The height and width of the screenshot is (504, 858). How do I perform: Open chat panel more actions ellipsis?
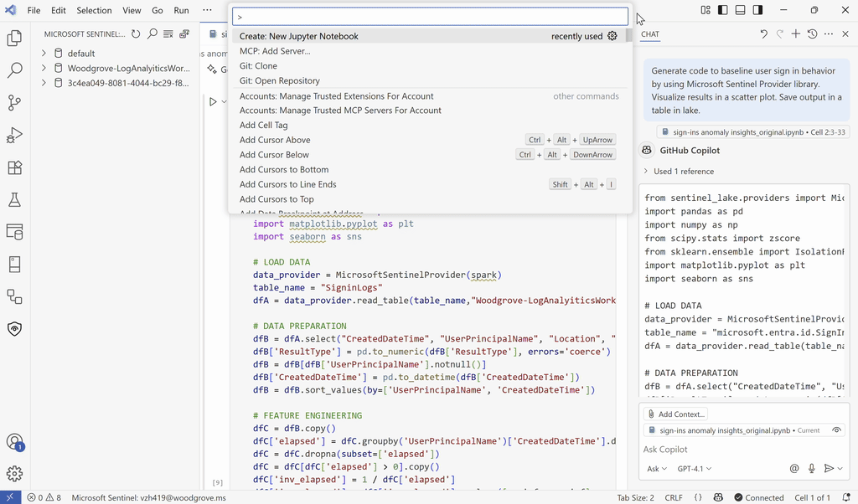pyautogui.click(x=829, y=33)
